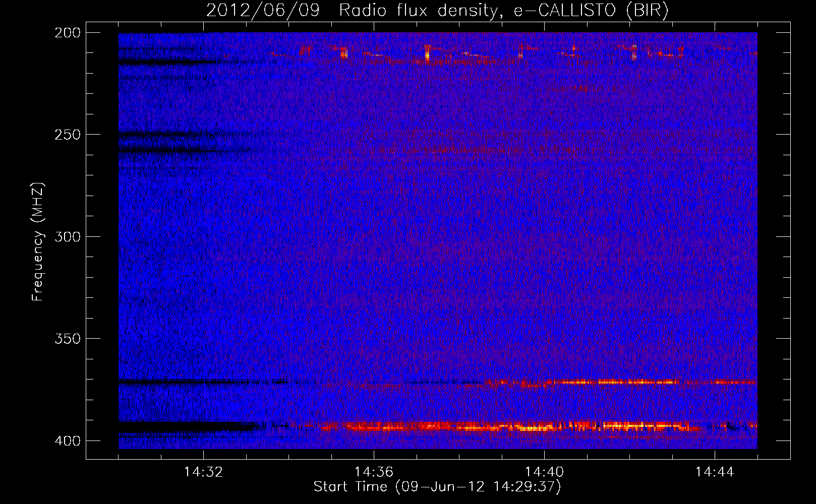Click the 350 frequency tick label
816x504 pixels.
[x=68, y=339]
